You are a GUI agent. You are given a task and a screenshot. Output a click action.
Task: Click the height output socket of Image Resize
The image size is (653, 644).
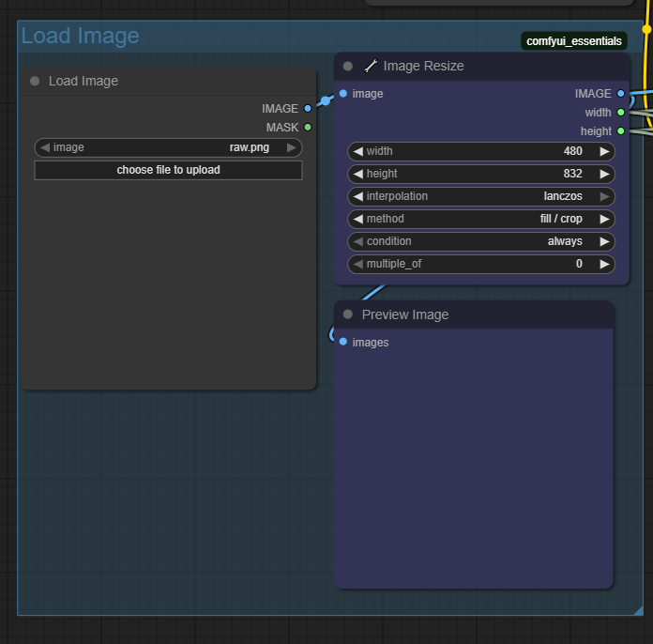620,130
